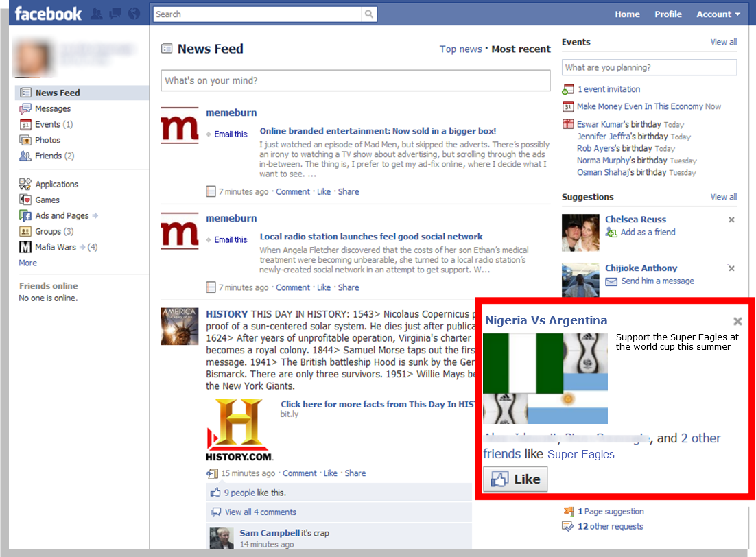Open the Mafia Wars application icon

[x=25, y=247]
